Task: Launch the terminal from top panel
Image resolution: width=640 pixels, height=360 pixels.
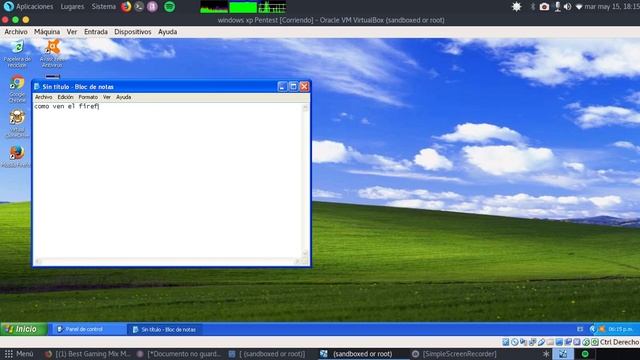Action: [x=139, y=7]
